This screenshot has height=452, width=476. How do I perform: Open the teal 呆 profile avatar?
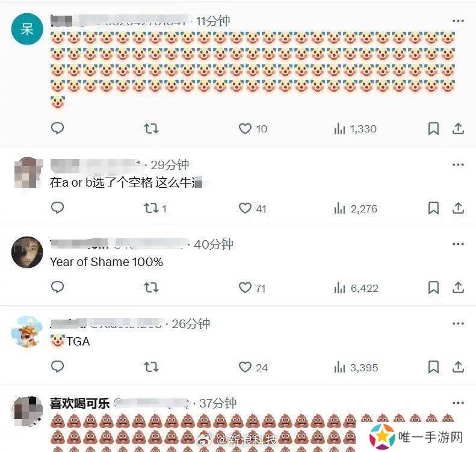click(27, 29)
